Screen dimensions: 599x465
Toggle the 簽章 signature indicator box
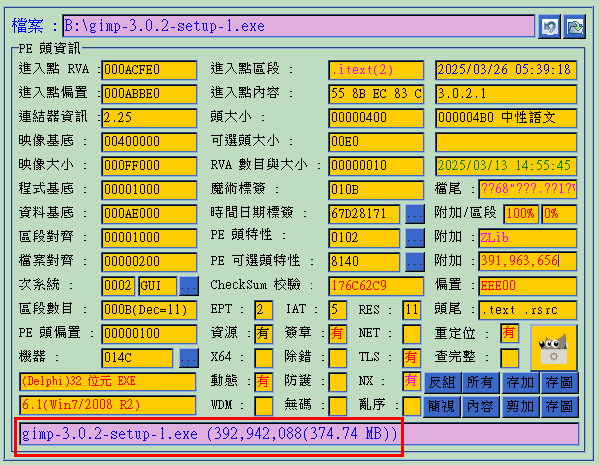(x=338, y=334)
